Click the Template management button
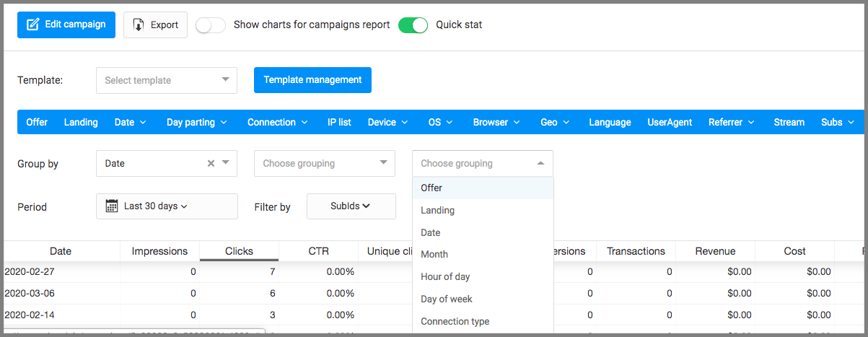The width and height of the screenshot is (868, 337). 312,80
